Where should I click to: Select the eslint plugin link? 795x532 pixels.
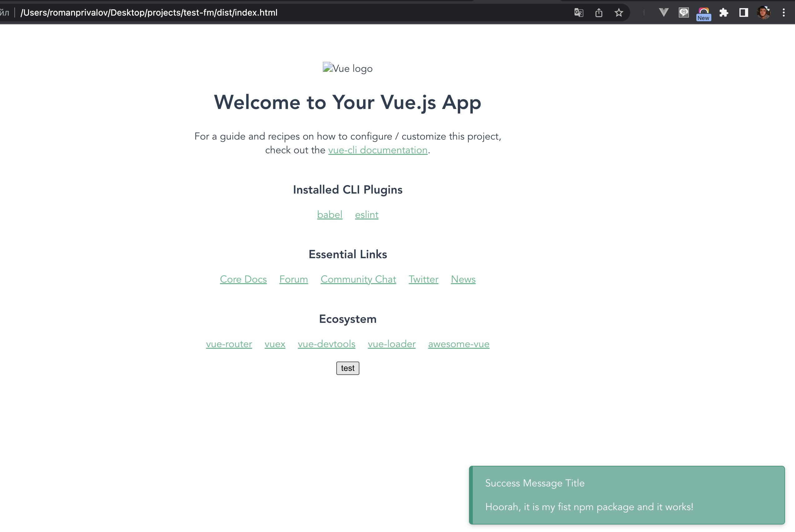[x=366, y=214]
